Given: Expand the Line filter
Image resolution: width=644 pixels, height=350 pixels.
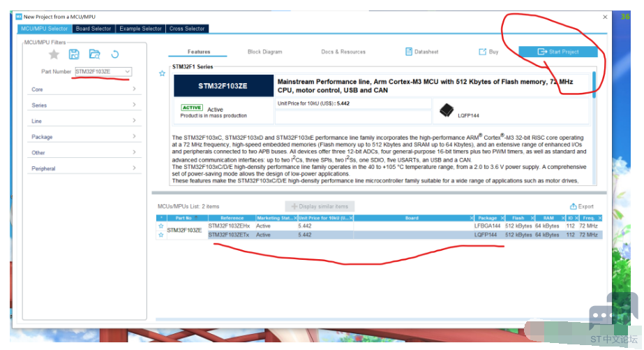Looking at the screenshot, I should tap(84, 121).
